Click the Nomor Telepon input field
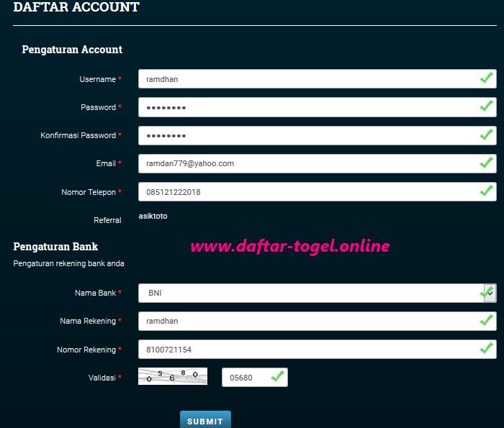The width and height of the screenshot is (504, 428). 318,192
